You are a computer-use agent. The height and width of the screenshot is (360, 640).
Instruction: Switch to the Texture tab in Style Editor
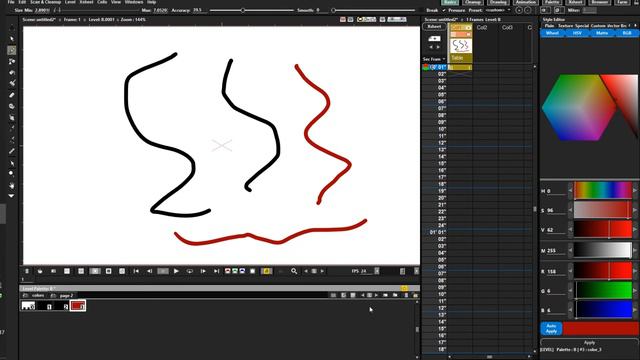565,25
